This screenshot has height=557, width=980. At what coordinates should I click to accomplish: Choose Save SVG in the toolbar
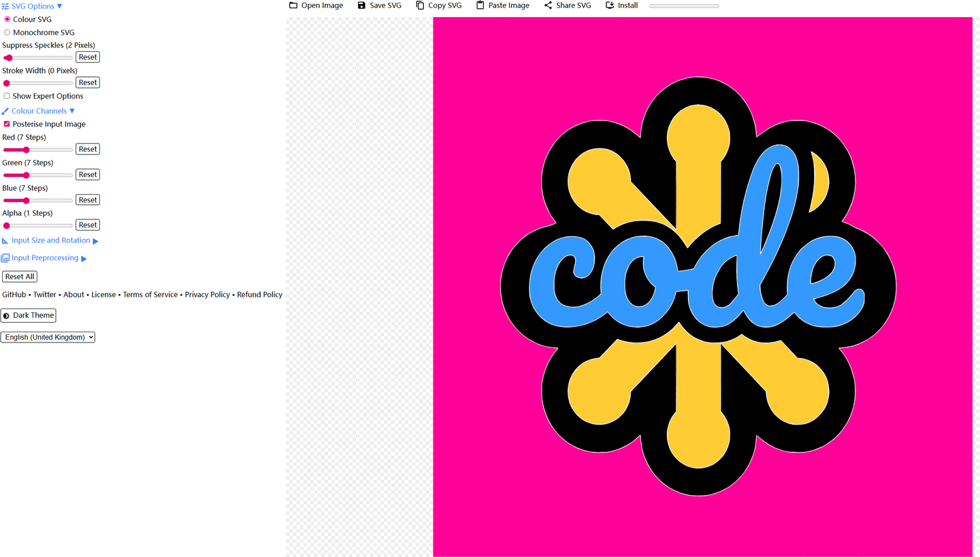pos(380,5)
